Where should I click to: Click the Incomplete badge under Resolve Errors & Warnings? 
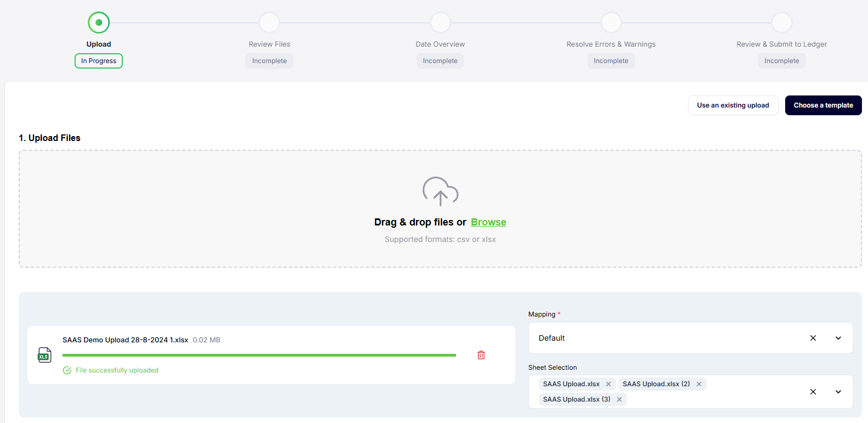[x=611, y=61]
